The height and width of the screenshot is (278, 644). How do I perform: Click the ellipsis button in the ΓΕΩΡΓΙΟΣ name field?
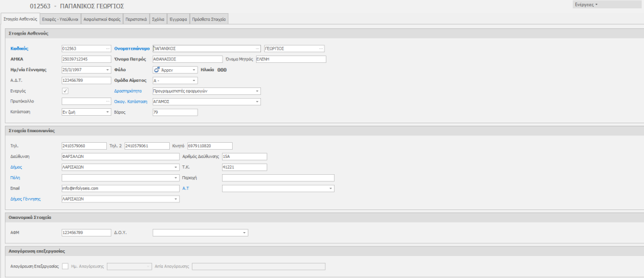pos(321,48)
